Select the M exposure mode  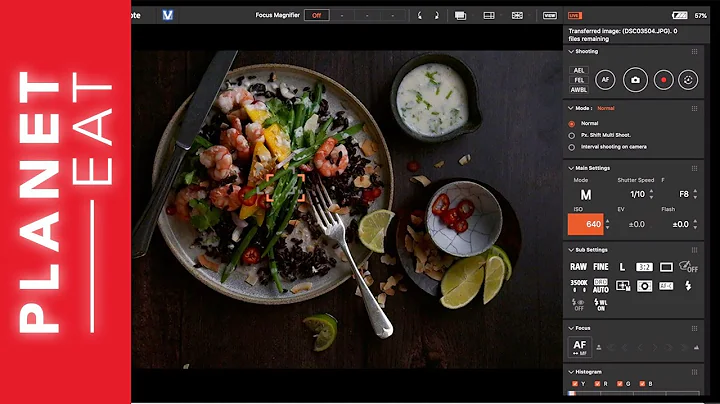click(585, 195)
